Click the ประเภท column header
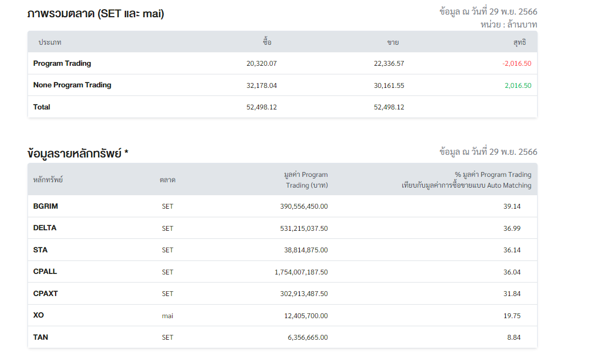This screenshot has width=591, height=364. coord(50,42)
